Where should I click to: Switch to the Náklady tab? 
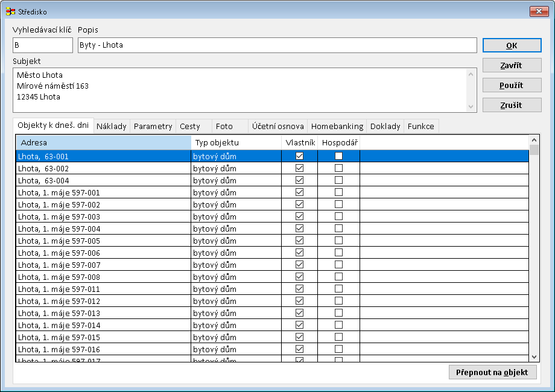pos(112,127)
